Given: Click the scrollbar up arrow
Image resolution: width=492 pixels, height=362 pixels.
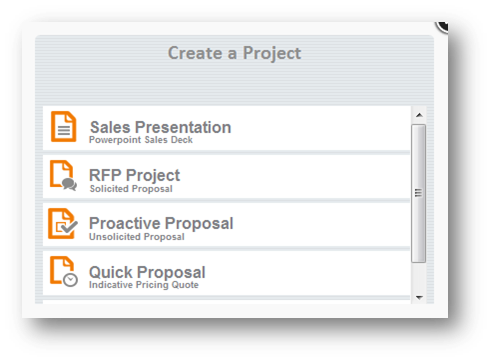Looking at the screenshot, I should [419, 115].
